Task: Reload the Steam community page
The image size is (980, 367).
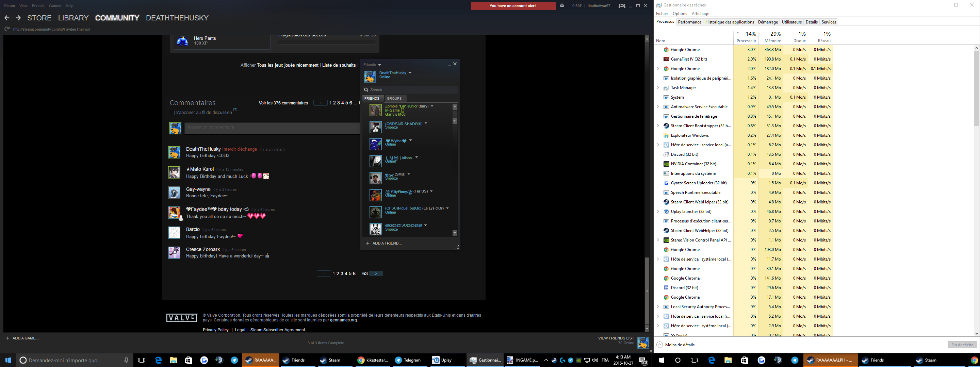Action: tap(7, 29)
